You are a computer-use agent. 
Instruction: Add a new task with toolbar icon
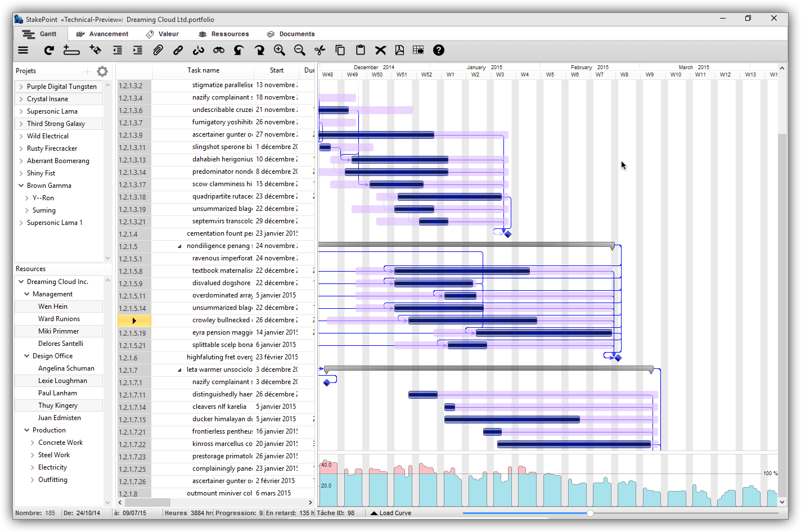click(71, 50)
